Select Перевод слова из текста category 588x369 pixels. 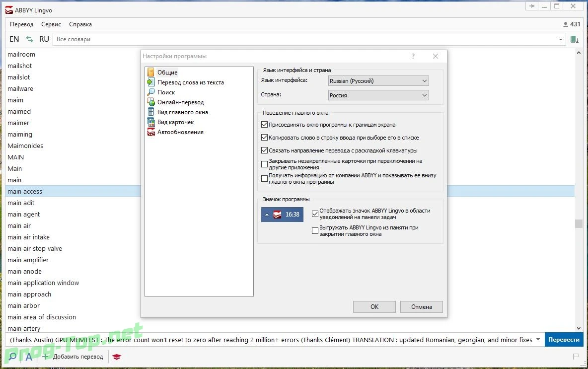(191, 82)
